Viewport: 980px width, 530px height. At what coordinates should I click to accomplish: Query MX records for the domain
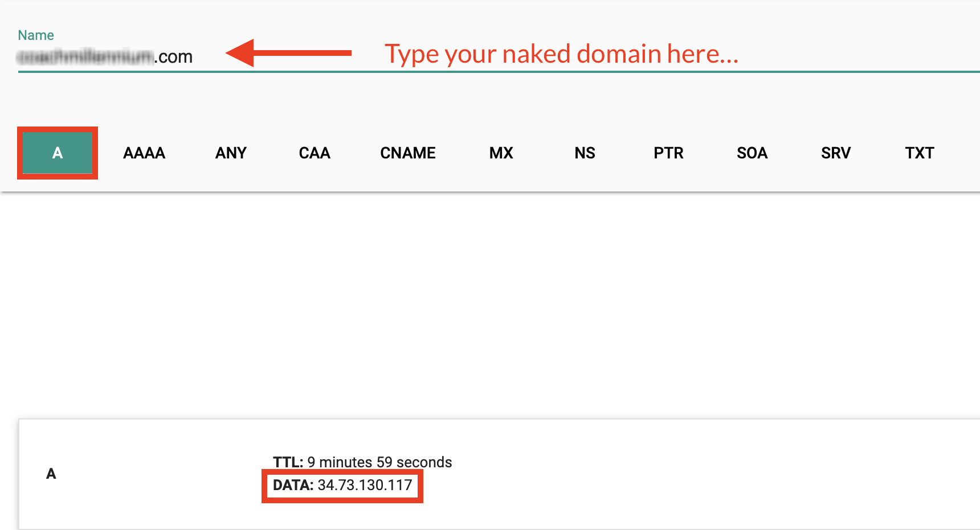click(501, 153)
